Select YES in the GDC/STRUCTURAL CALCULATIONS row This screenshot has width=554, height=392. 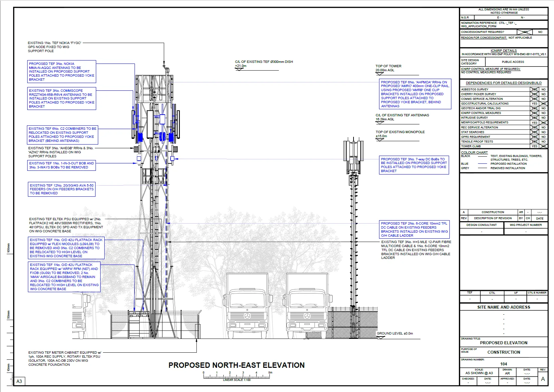(534, 104)
